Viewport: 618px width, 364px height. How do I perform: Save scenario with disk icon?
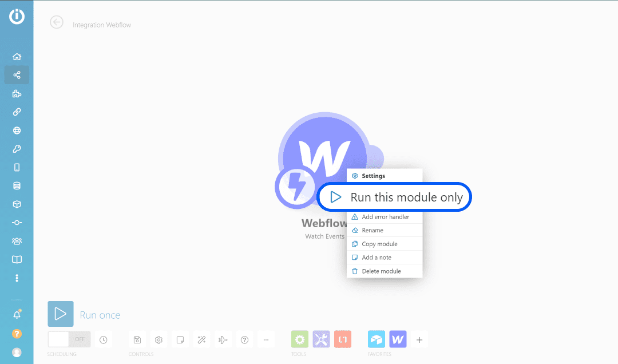tap(137, 339)
